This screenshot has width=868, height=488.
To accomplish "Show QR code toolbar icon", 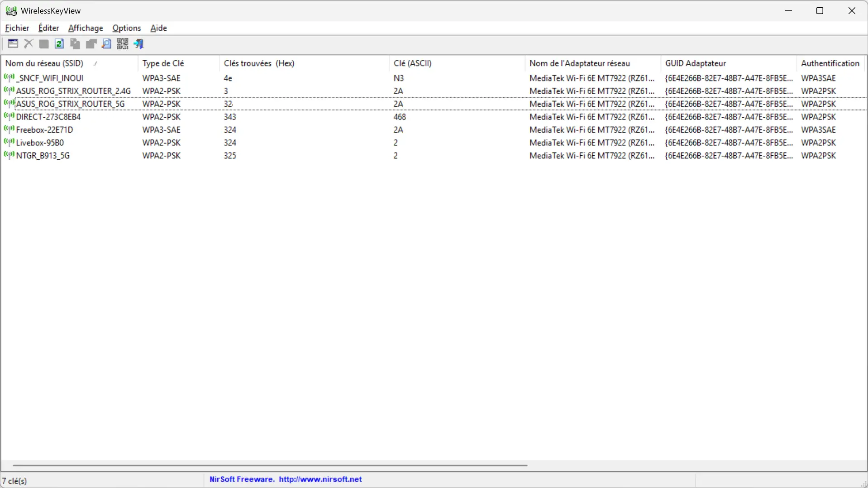I will click(123, 44).
